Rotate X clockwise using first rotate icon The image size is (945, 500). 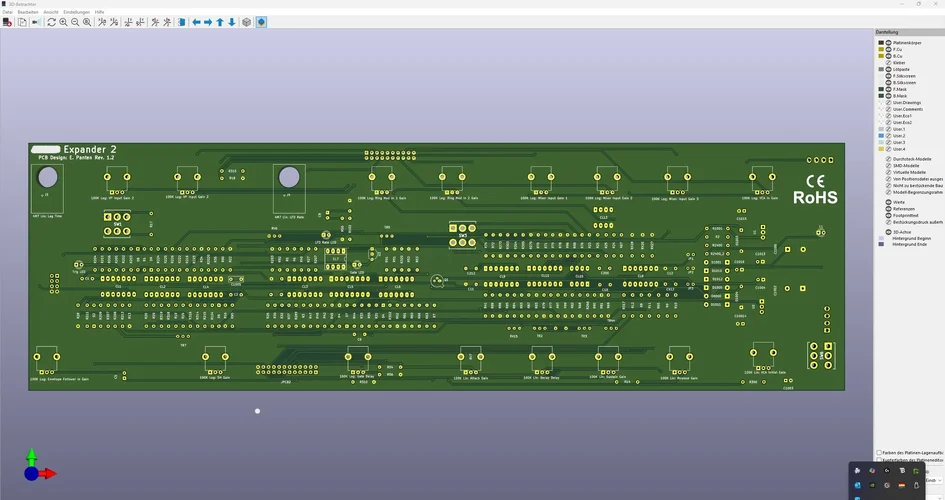102,22
